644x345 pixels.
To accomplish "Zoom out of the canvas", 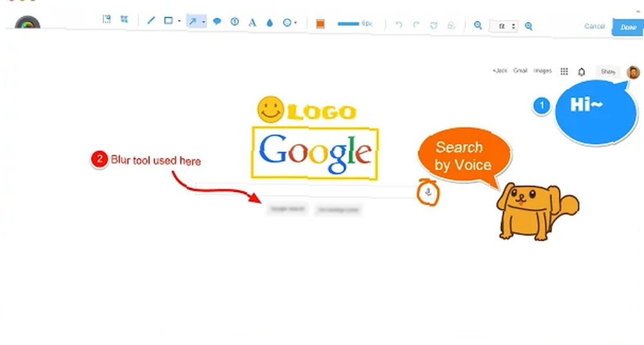I will coord(478,25).
